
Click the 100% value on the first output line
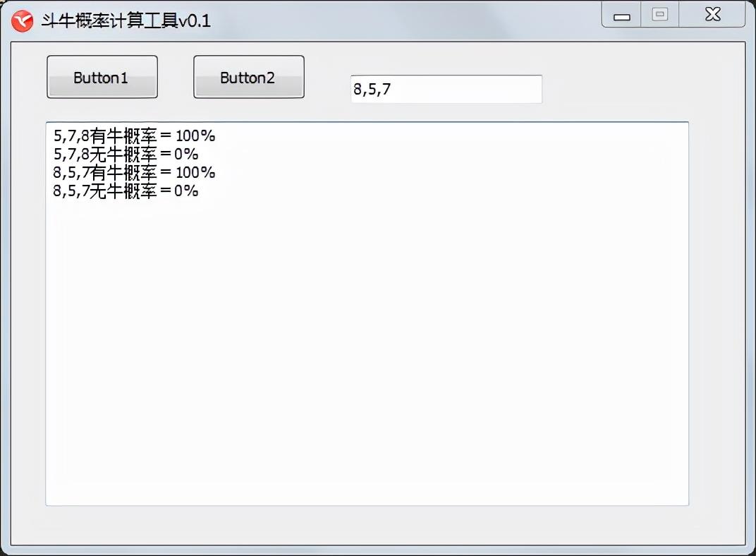pyautogui.click(x=195, y=136)
